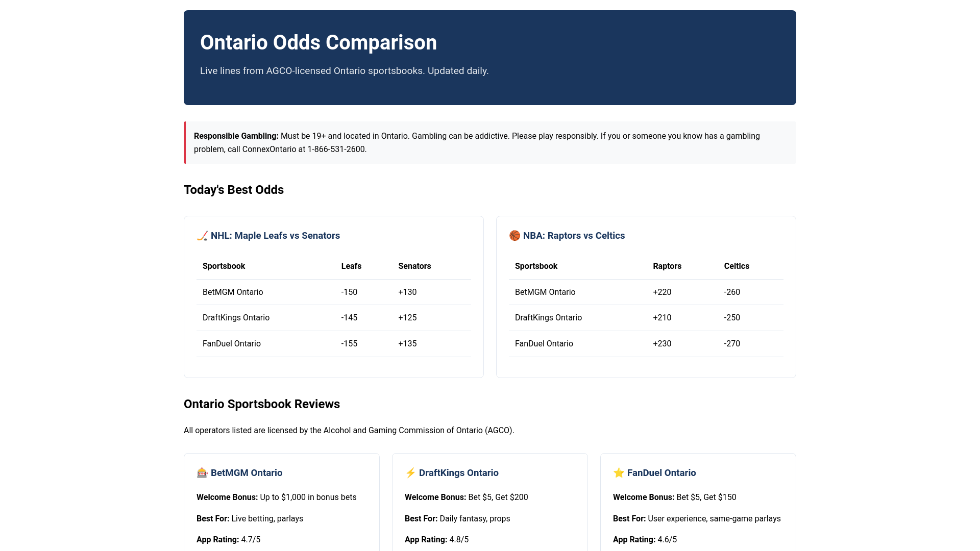Viewport: 980px width, 551px height.
Task: Click the Sportsbook column header in NHL table
Action: [224, 266]
